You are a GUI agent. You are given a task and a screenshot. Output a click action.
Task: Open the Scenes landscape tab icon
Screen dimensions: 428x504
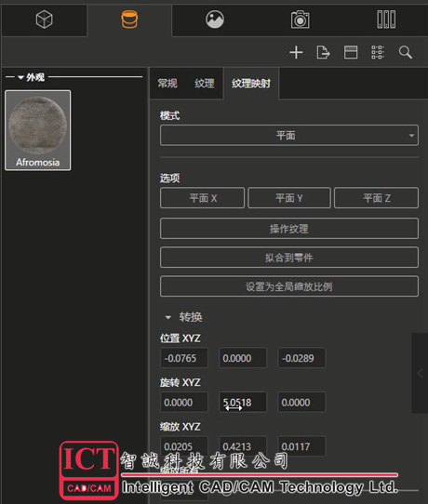(215, 20)
